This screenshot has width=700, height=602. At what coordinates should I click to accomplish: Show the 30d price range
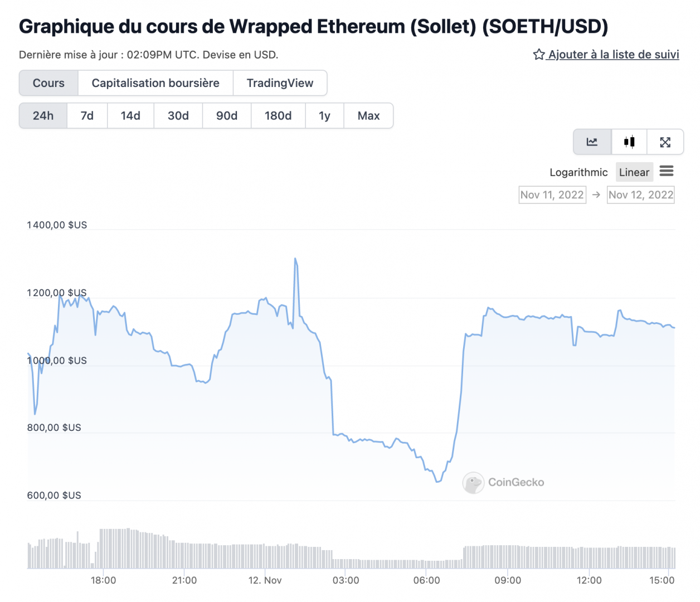pyautogui.click(x=178, y=116)
